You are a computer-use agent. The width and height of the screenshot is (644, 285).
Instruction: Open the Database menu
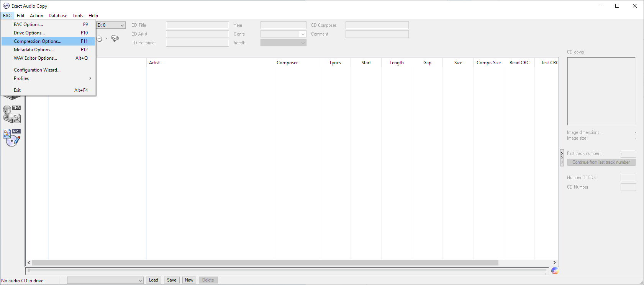(58, 16)
